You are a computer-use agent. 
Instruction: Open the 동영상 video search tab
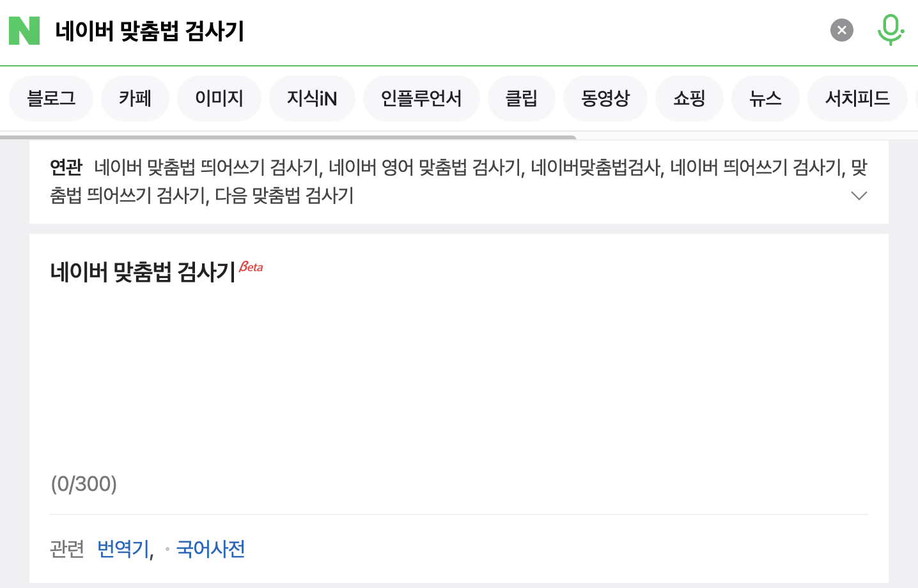click(605, 98)
